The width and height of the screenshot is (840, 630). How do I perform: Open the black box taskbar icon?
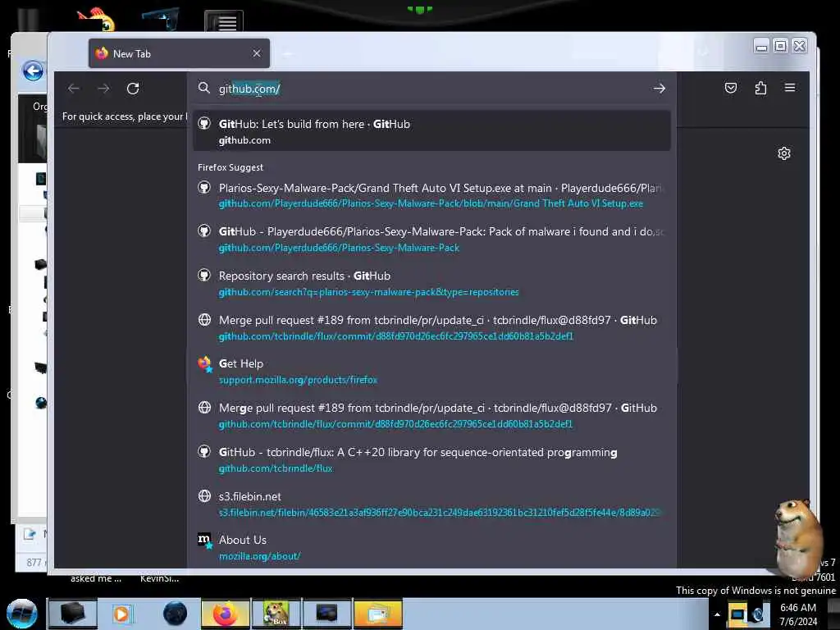(72, 614)
